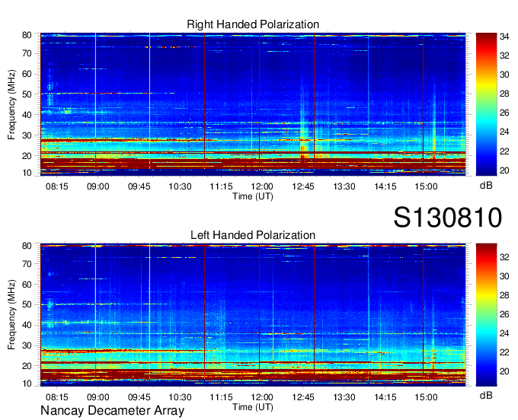Click the 14:15 tick of upper plot

pyautogui.click(x=385, y=186)
